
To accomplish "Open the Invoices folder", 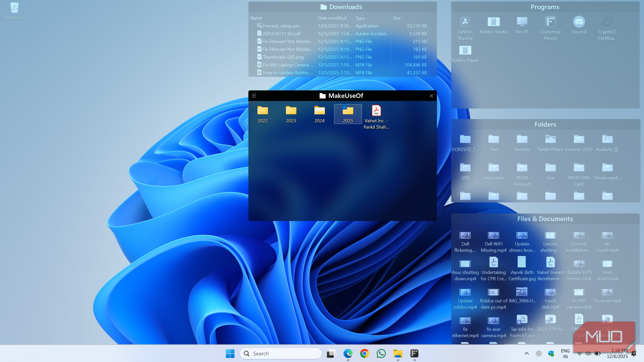I will coord(522,143).
